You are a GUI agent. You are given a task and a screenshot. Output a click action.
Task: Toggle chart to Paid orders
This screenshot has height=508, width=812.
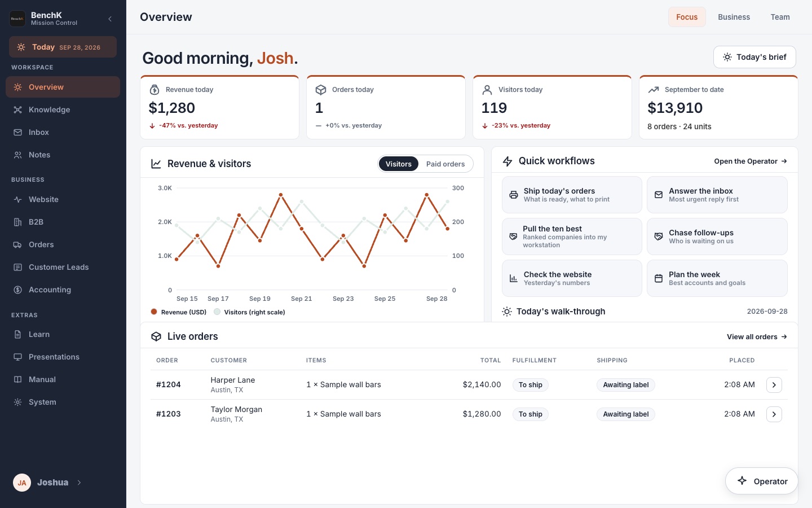pyautogui.click(x=445, y=164)
